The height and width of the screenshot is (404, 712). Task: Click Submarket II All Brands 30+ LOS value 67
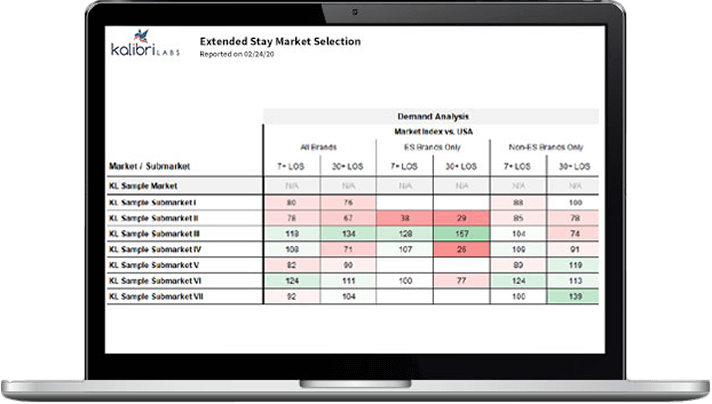click(348, 218)
